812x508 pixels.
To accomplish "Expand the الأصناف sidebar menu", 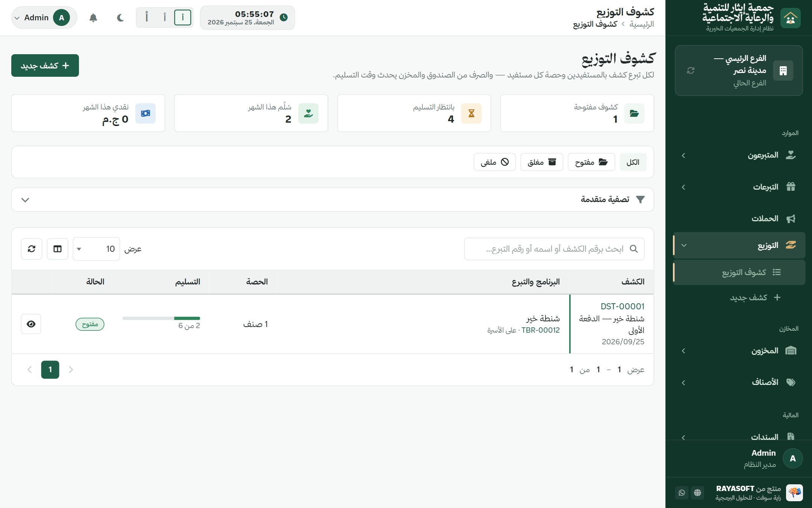I will (x=739, y=382).
